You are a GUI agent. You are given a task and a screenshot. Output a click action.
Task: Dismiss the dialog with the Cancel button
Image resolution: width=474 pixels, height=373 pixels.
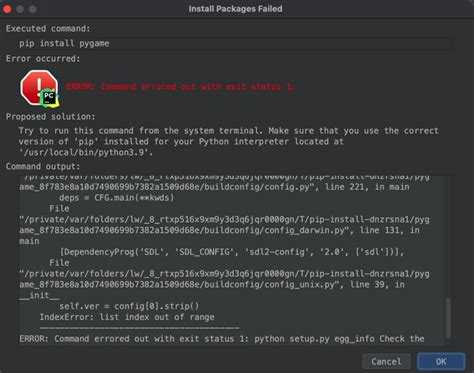pyautogui.click(x=386, y=362)
